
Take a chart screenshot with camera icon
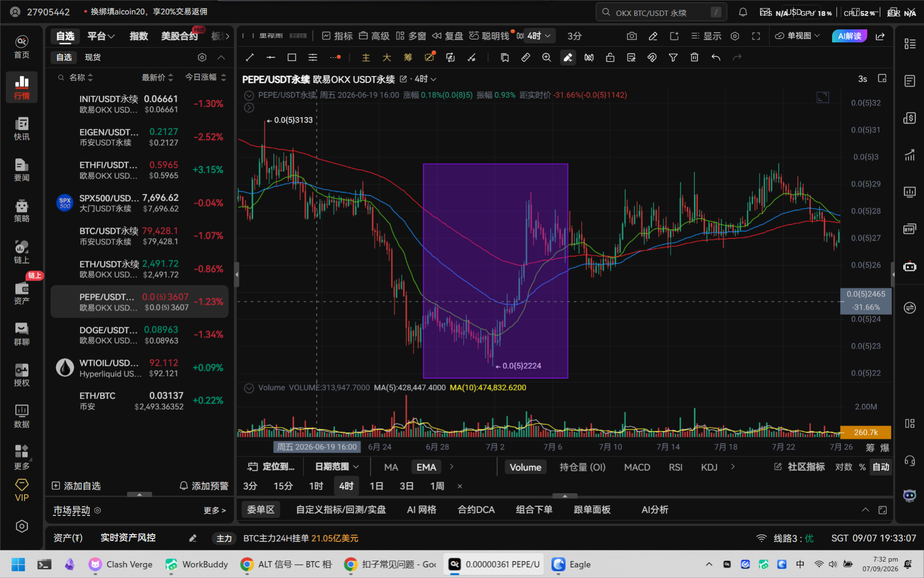click(x=632, y=36)
